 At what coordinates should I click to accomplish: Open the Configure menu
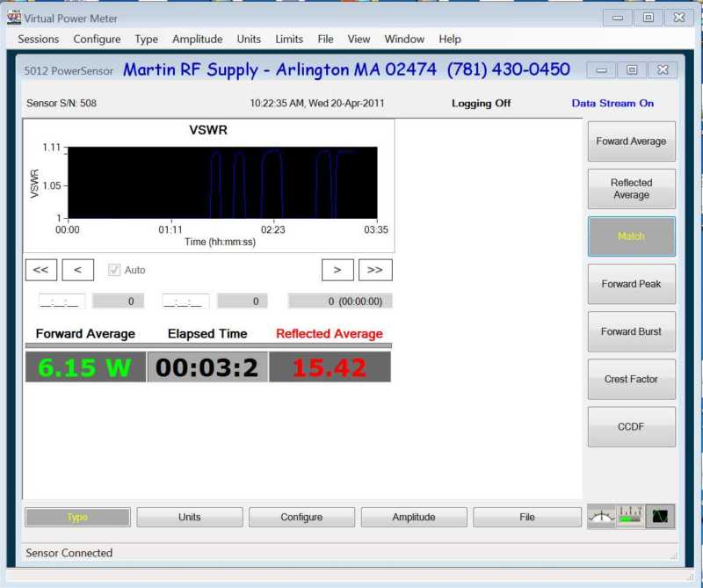point(97,39)
